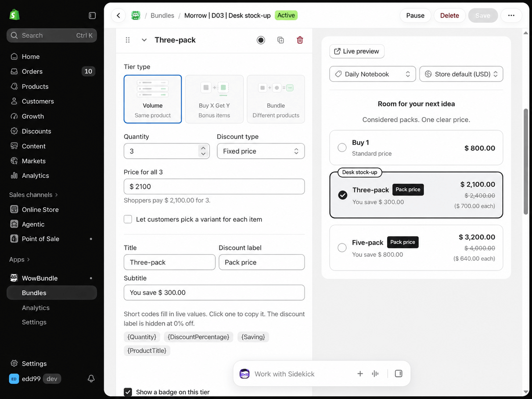Click the notification bell icon
Viewport: 532px width, 399px height.
click(x=91, y=379)
